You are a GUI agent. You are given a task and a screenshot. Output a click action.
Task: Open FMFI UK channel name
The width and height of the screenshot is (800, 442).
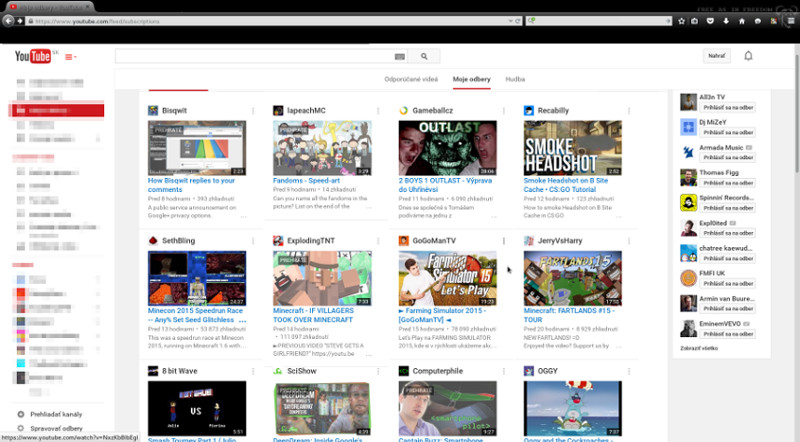(x=712, y=273)
